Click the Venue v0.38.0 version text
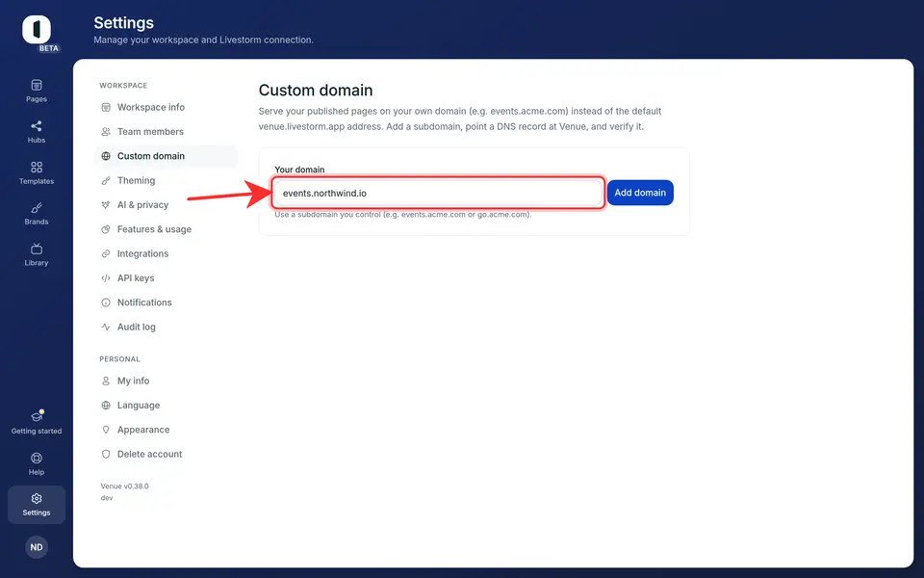Screen dimensions: 924x578 (x=124, y=486)
